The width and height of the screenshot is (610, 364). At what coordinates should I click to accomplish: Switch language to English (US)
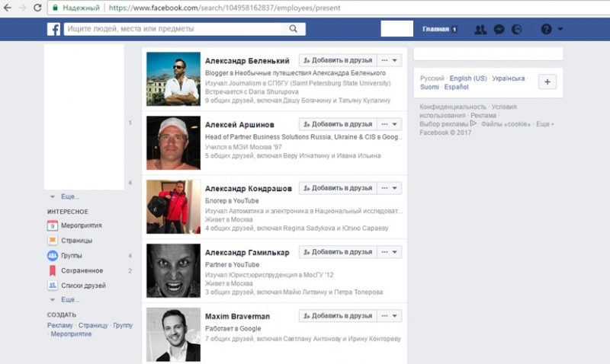468,78
